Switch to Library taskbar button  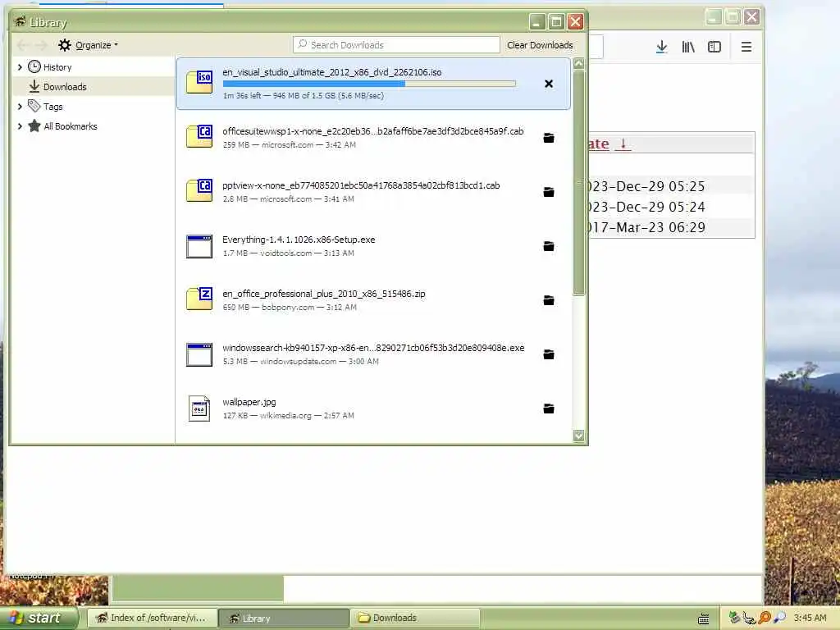click(x=284, y=618)
